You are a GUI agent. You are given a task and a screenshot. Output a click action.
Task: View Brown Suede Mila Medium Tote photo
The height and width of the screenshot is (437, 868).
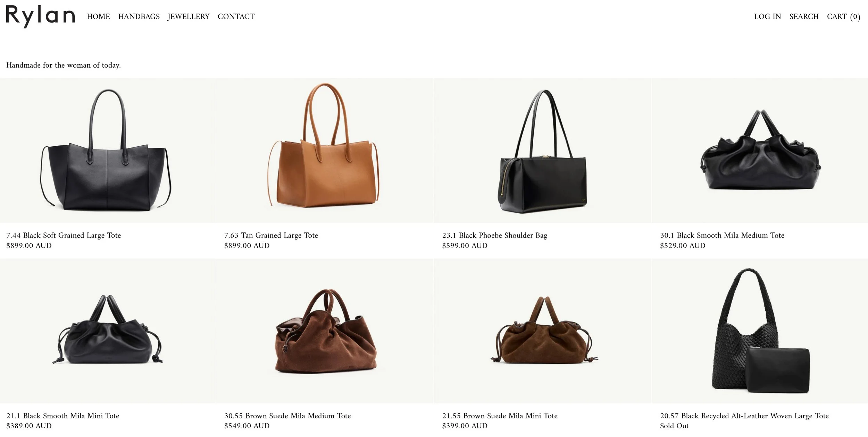pyautogui.click(x=325, y=331)
